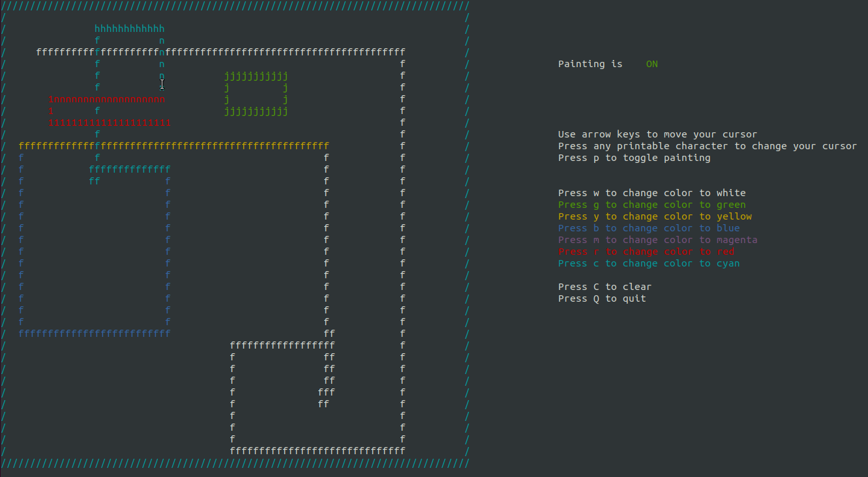Click yellow "Press y to change color" line

click(x=655, y=216)
